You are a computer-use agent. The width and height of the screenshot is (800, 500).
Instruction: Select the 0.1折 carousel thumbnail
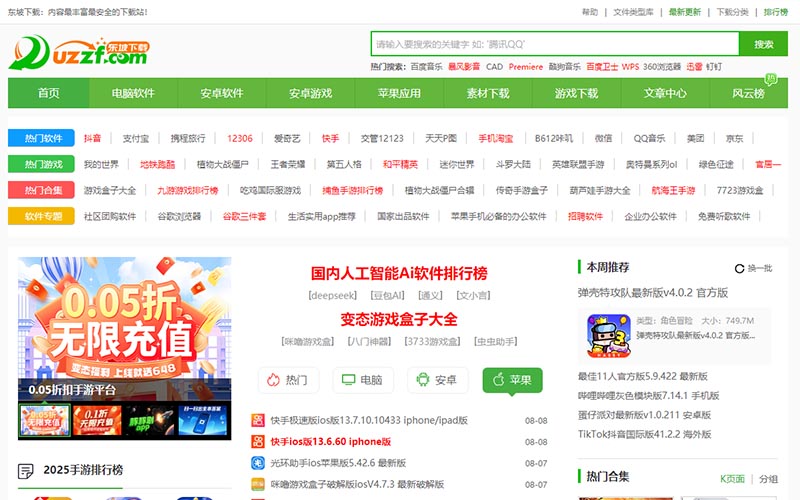97,420
